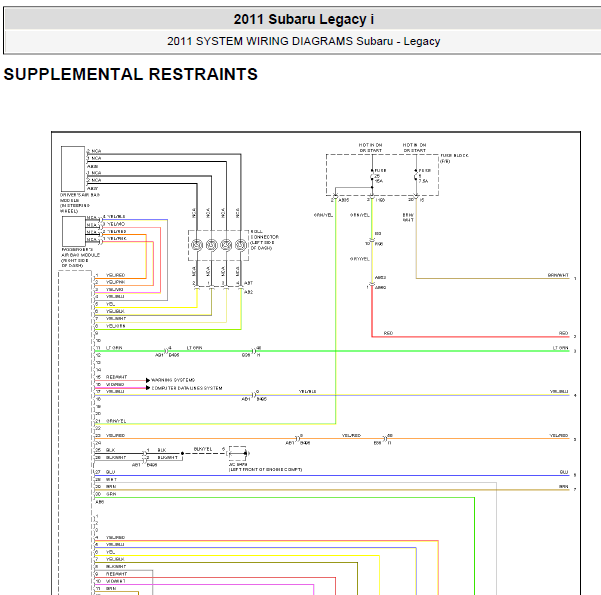Click the arrow pointing to Warning Systems
Viewport: 601px width, 595px height.
[x=148, y=380]
